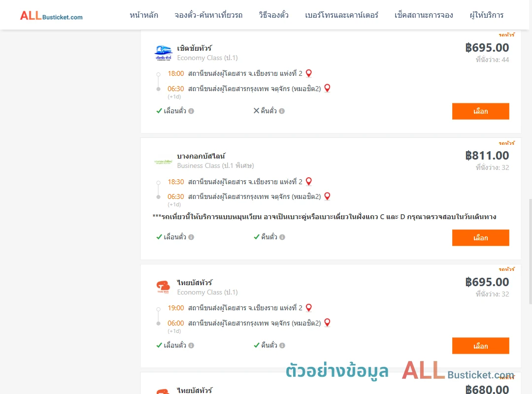Click the เชิดชัยทัวร์ bus logo

[163, 53]
